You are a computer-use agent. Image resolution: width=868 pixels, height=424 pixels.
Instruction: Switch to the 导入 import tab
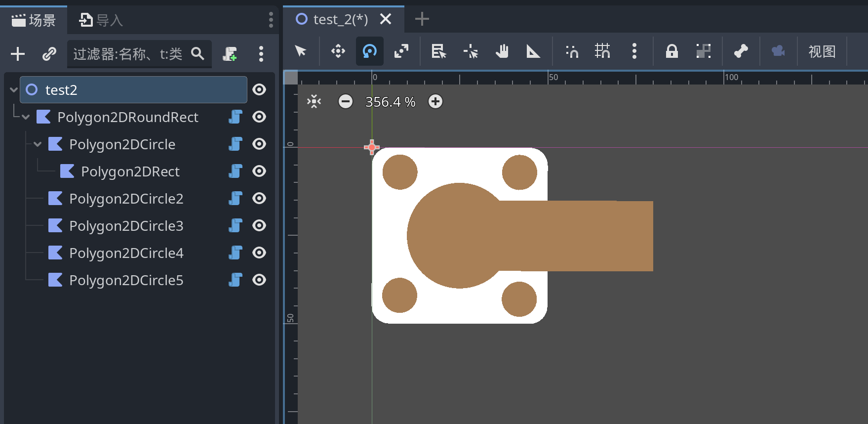click(101, 20)
